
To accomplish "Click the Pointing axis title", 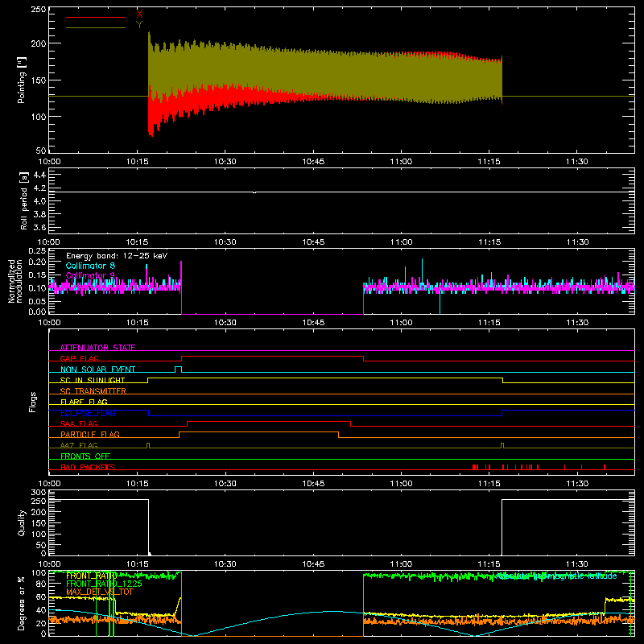I will 22,80.
